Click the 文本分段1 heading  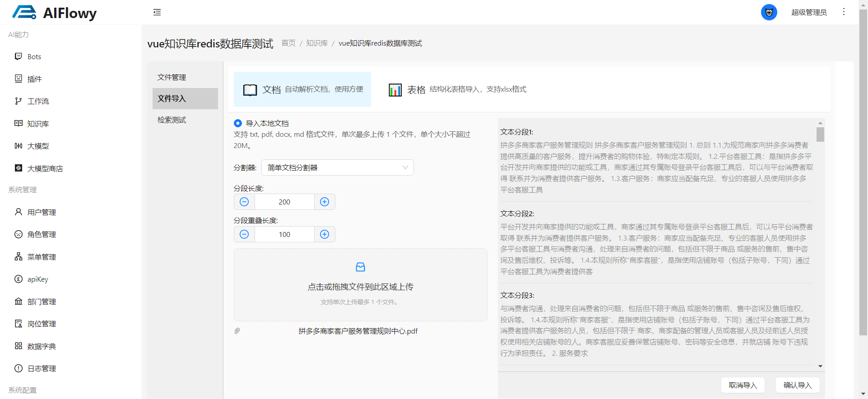click(x=517, y=132)
